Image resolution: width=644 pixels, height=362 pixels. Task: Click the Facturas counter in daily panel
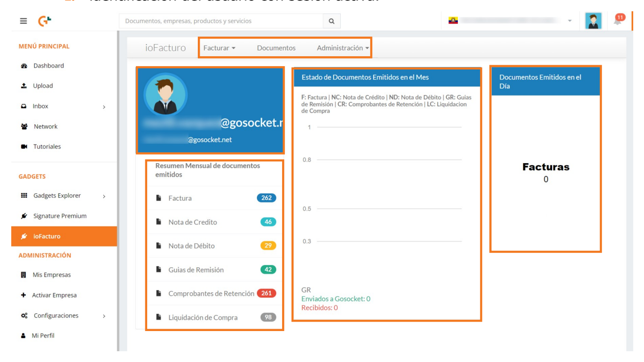(x=546, y=173)
